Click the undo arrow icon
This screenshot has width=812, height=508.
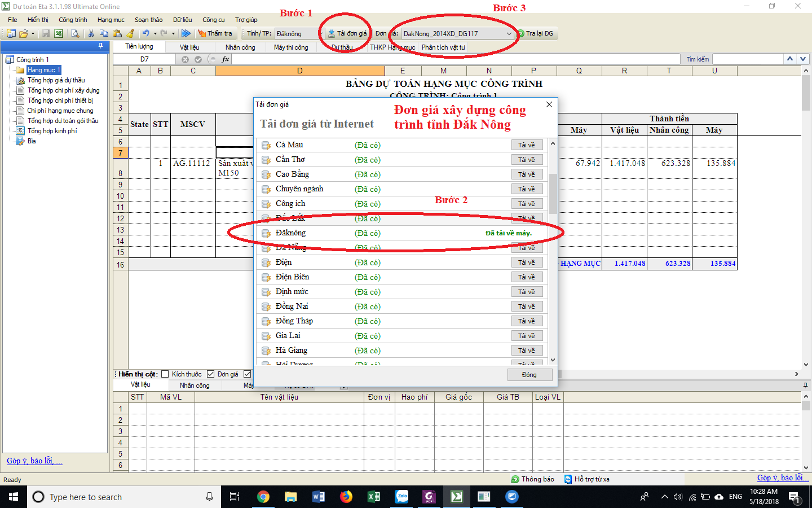pyautogui.click(x=145, y=34)
